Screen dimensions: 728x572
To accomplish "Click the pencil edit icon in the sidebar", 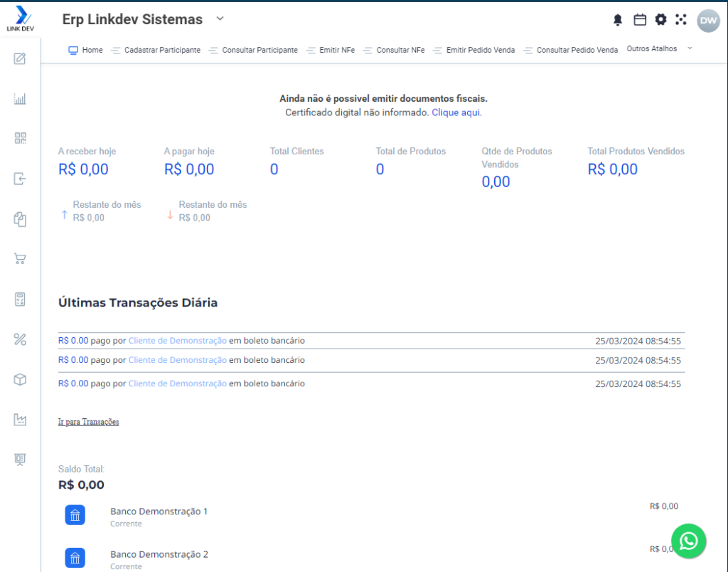I will coord(20,58).
